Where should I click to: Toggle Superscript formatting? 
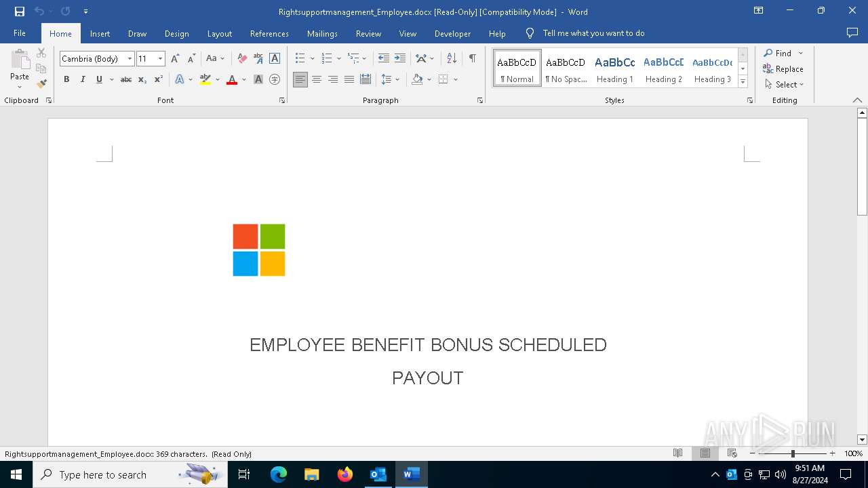159,79
